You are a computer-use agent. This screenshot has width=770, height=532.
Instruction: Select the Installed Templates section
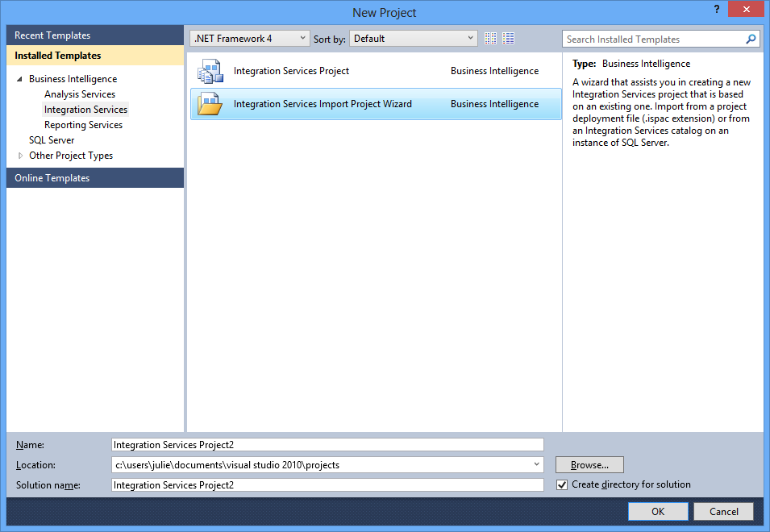95,56
